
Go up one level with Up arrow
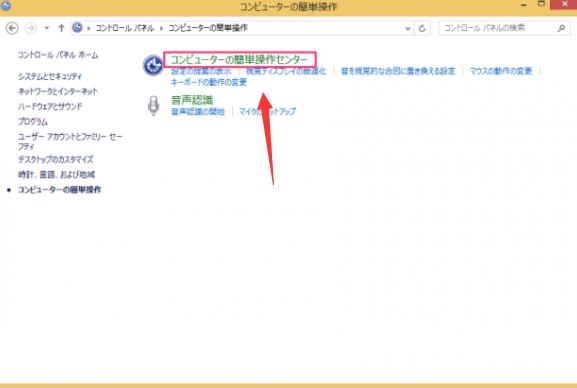coord(61,28)
